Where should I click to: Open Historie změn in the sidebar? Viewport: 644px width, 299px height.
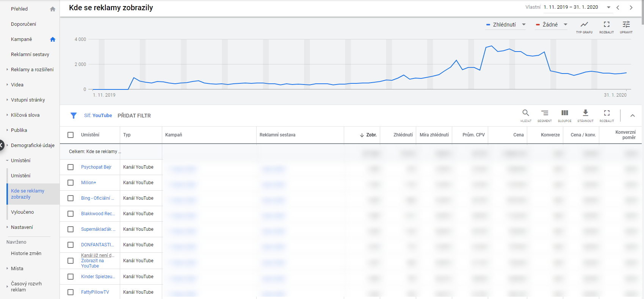click(x=26, y=254)
